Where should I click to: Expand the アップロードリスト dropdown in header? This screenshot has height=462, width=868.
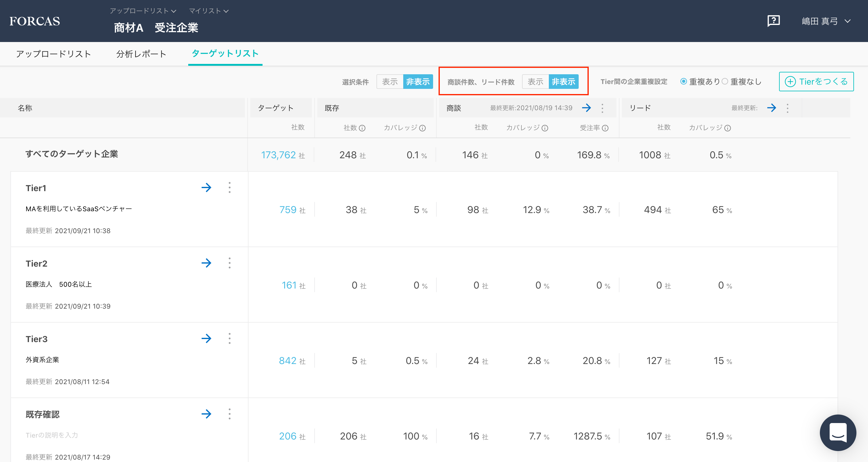[143, 11]
